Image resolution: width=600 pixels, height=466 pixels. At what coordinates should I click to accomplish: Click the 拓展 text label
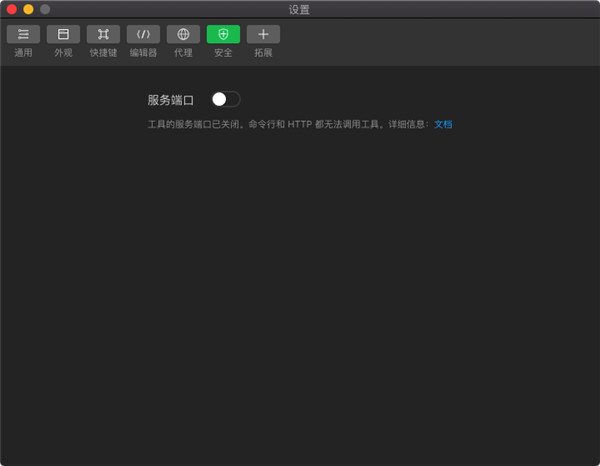(x=263, y=52)
